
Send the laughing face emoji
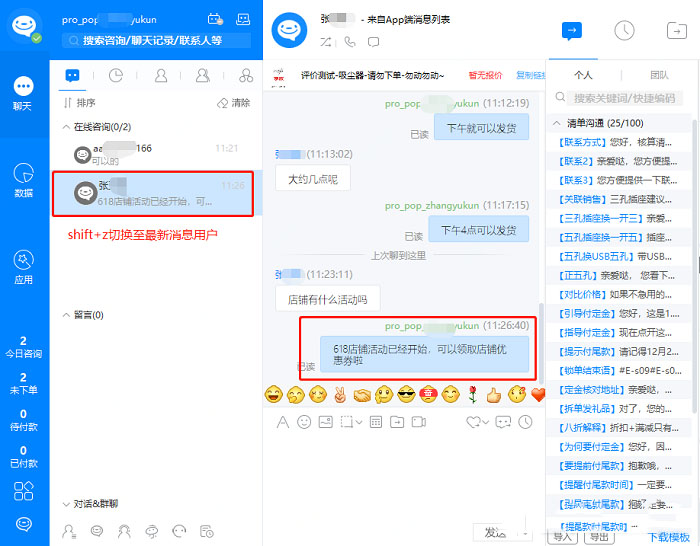click(x=274, y=395)
